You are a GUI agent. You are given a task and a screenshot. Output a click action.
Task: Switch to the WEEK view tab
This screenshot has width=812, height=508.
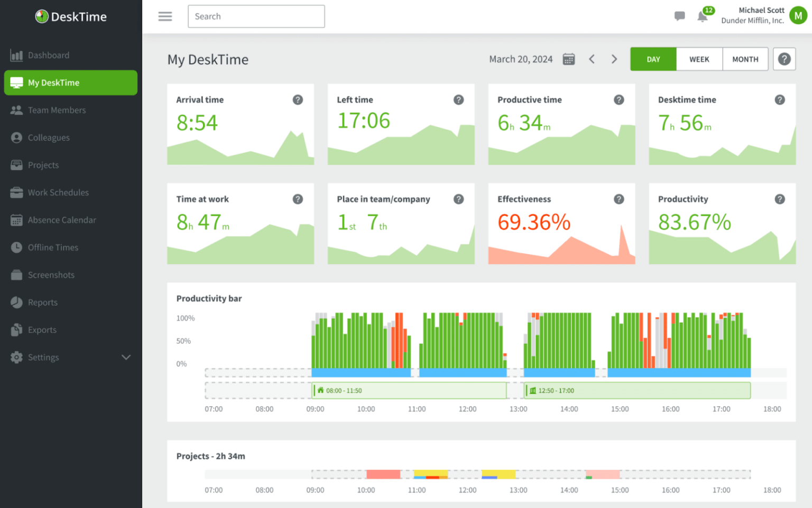pyautogui.click(x=699, y=59)
